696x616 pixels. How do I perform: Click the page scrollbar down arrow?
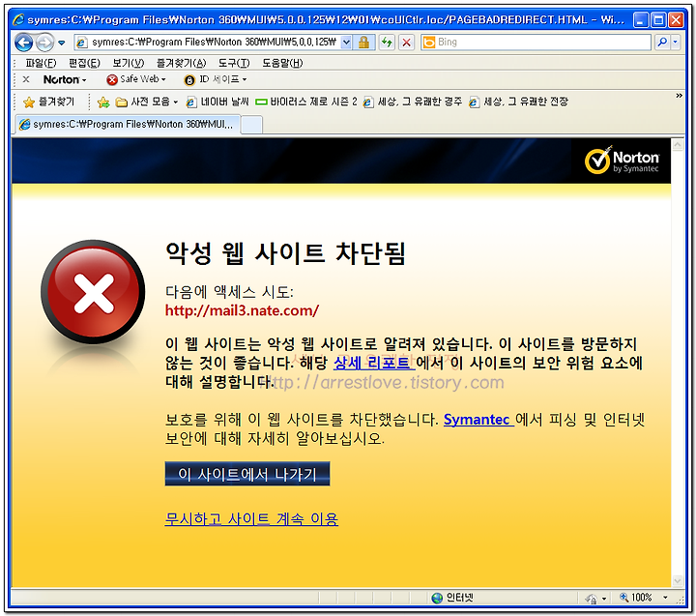tap(678, 580)
